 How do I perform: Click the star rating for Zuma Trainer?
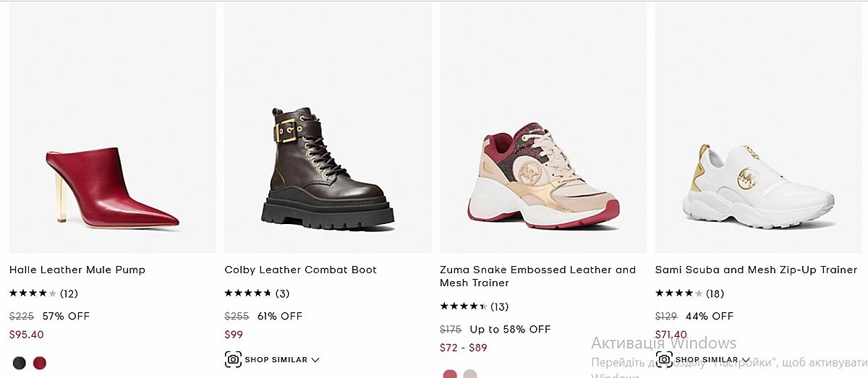463,306
